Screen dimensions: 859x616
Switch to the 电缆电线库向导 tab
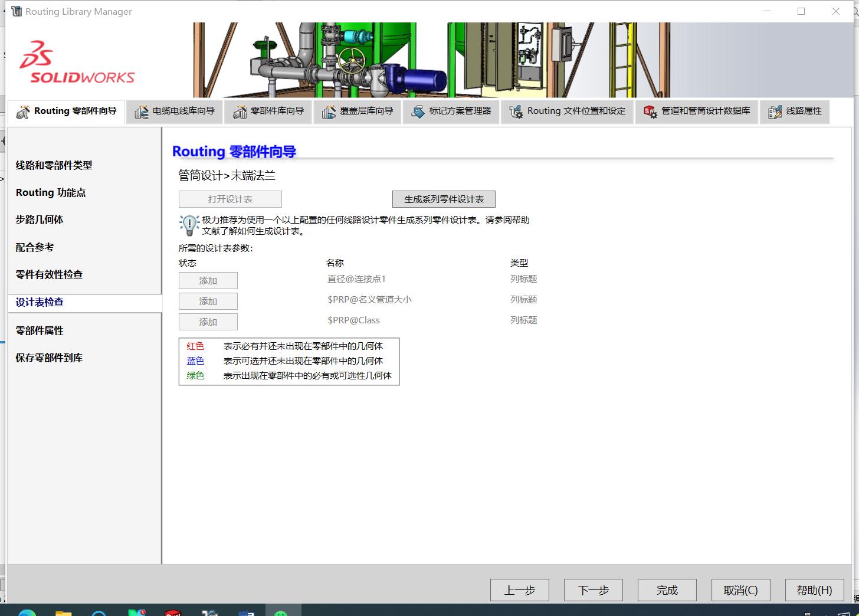(x=175, y=112)
